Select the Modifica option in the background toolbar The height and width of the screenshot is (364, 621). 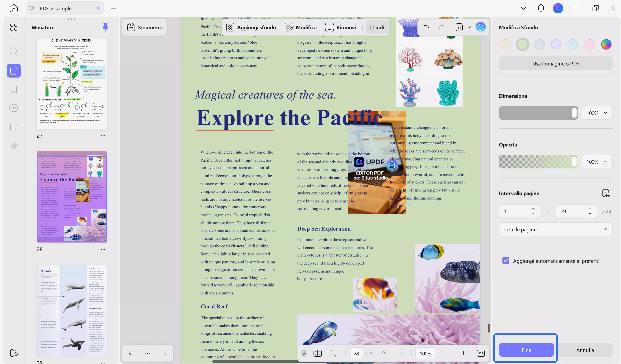[x=301, y=27]
